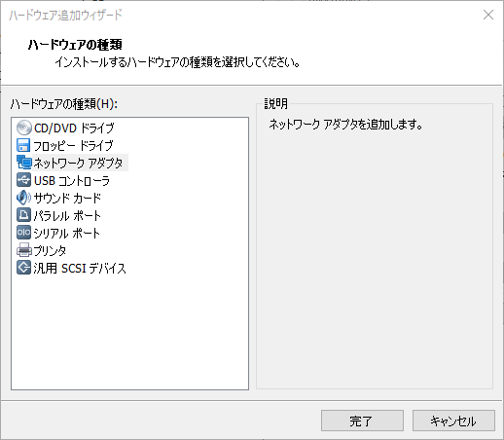
Task: Click the generic SCSI device icon
Action: pyautogui.click(x=23, y=268)
